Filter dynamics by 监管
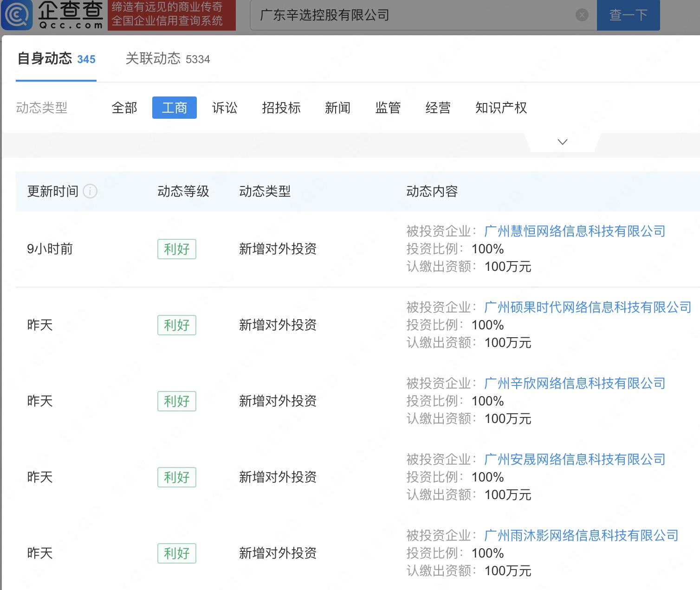 tap(388, 108)
